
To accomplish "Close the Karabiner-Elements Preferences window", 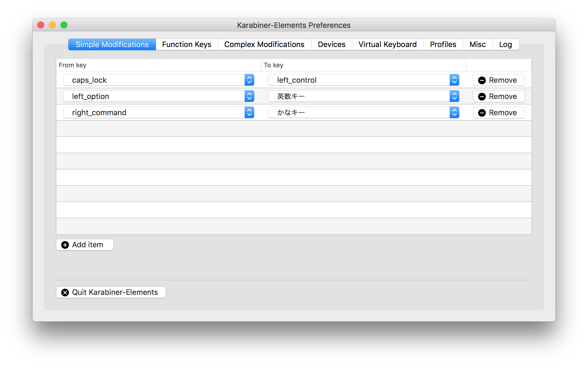I will [x=41, y=25].
